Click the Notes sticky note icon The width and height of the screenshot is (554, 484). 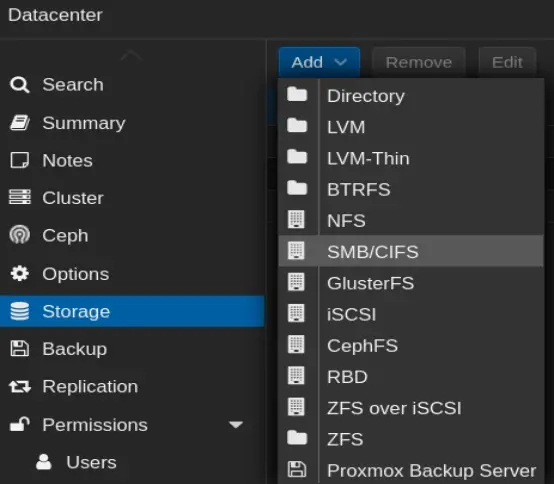pos(19,160)
